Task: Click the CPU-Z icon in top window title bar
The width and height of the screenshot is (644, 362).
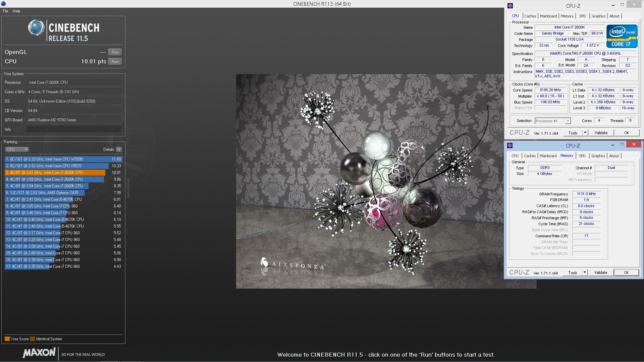Action: pyautogui.click(x=510, y=5)
